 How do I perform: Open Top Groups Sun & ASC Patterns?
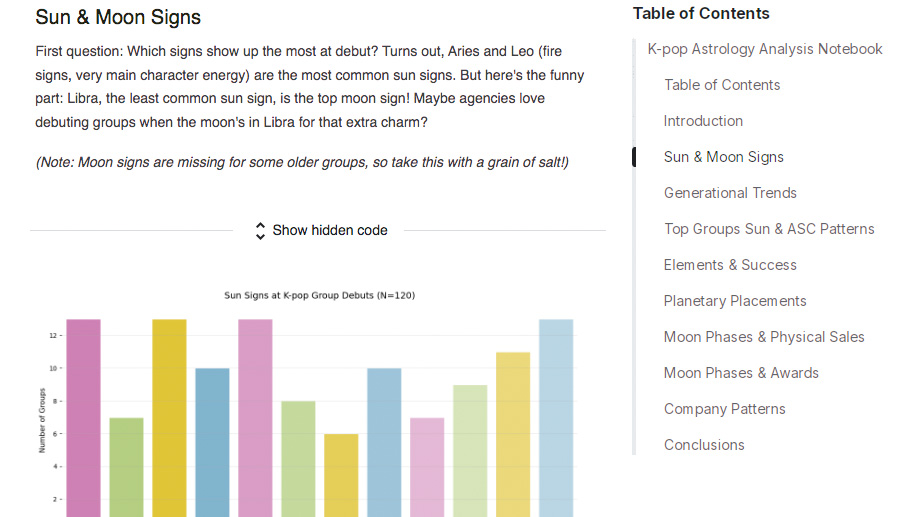769,229
